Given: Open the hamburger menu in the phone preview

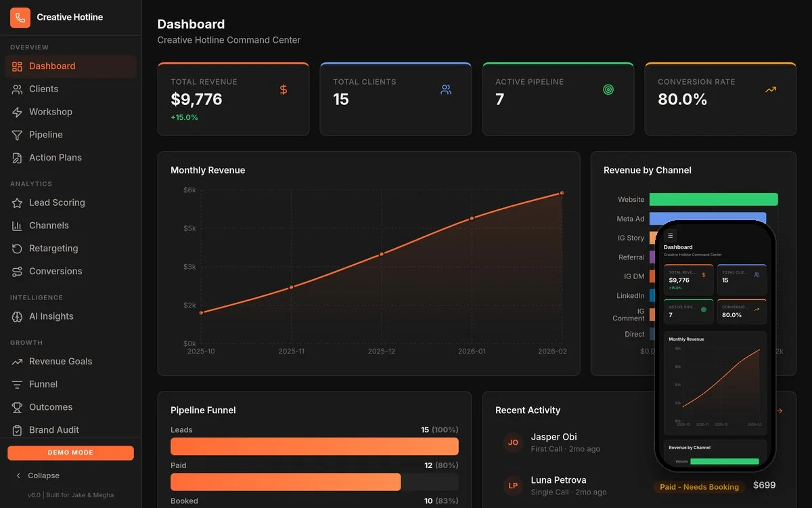Looking at the screenshot, I should (671, 236).
